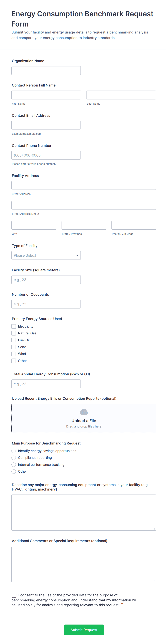Check the data consent checkbox
The width and height of the screenshot is (166, 644).
coord(14,595)
